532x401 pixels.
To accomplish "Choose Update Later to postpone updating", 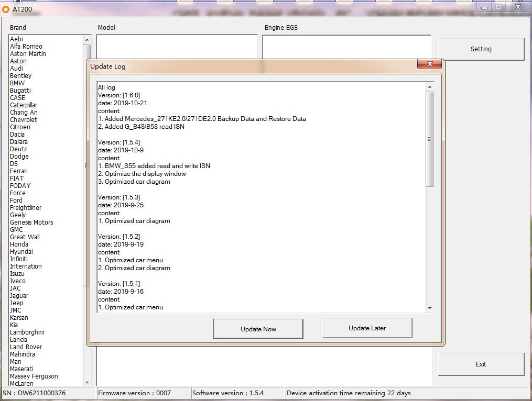I will coord(367,329).
